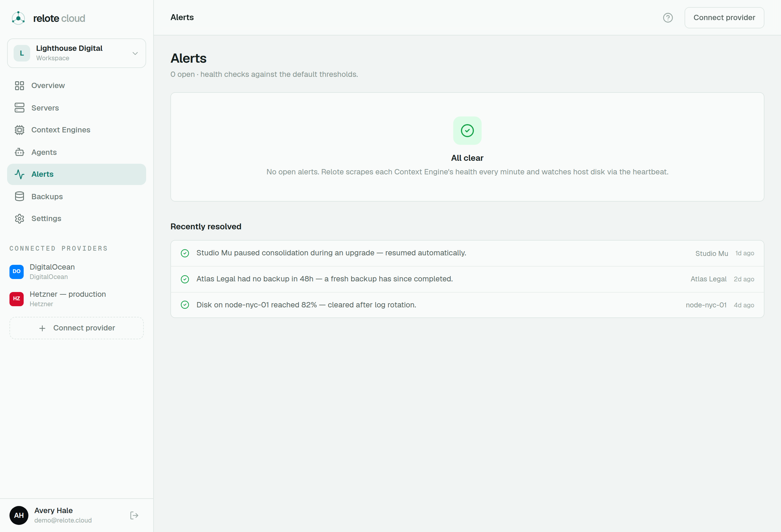Click the Servers stack icon
Screen dimensions: 781x532
[20, 108]
